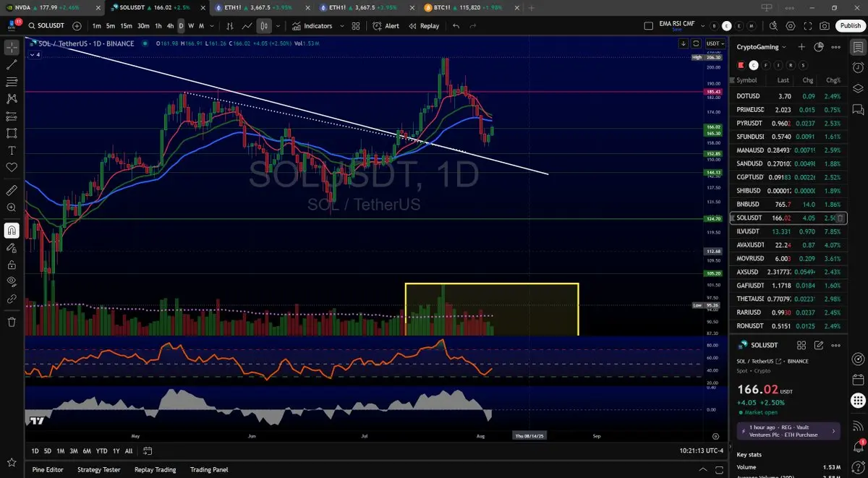Screen dimensions: 868x478
Task: Switch to the 4h timeframe
Action: [170, 26]
